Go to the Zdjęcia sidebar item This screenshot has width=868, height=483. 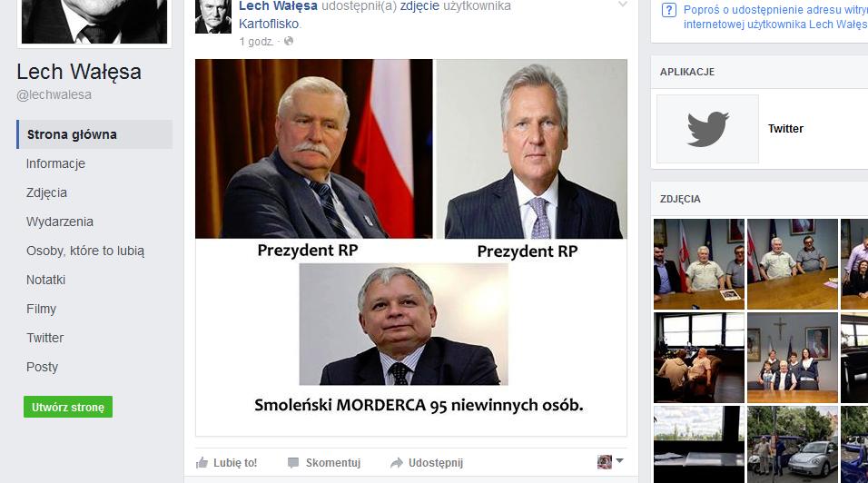coord(46,192)
